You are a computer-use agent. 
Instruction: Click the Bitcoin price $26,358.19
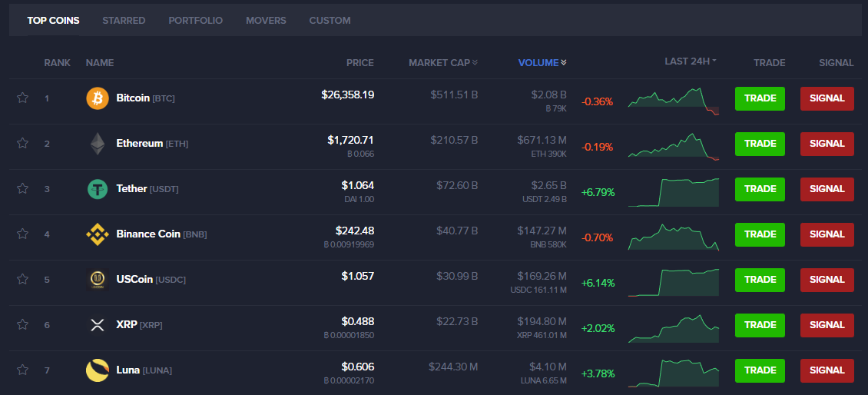pos(348,95)
